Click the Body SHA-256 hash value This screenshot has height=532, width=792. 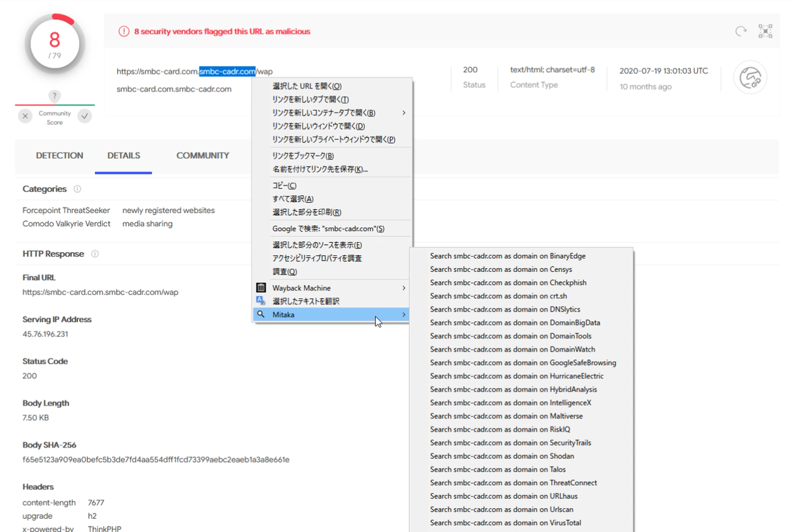pos(156,459)
